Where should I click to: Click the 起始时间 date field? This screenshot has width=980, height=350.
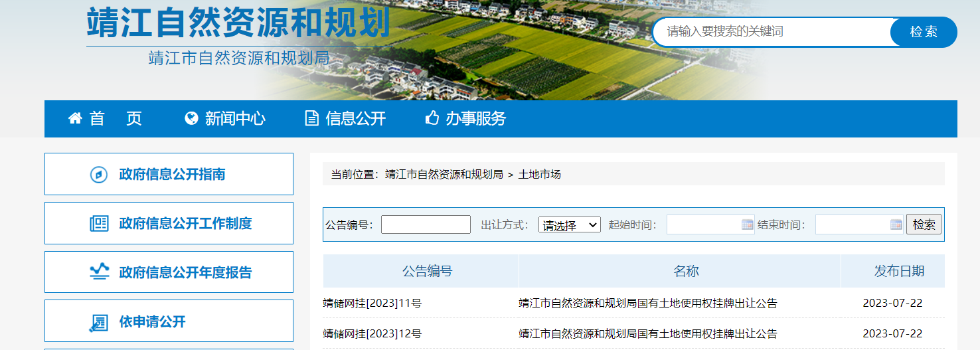[710, 224]
